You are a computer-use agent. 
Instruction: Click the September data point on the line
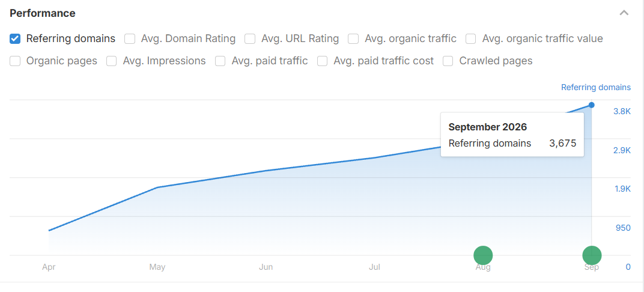pyautogui.click(x=591, y=105)
